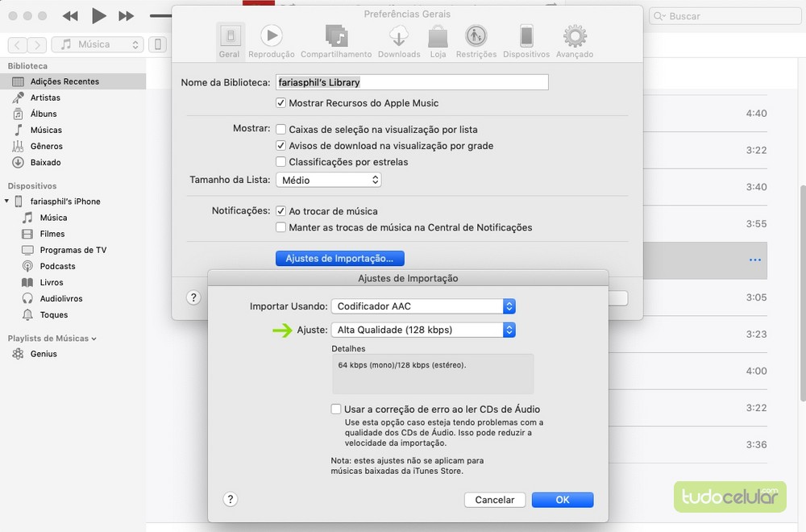This screenshot has width=806, height=532.
Task: Open the Importar Usando encoder dropdown
Action: [423, 306]
